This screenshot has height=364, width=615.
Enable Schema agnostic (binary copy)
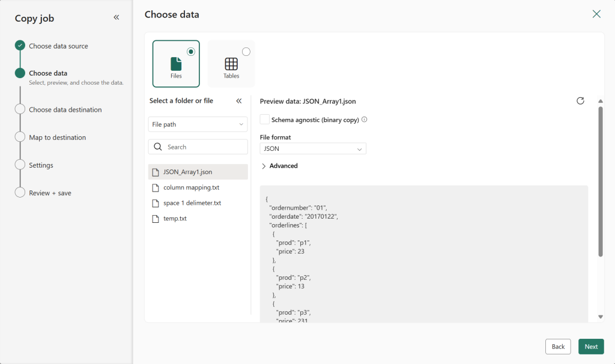click(264, 120)
